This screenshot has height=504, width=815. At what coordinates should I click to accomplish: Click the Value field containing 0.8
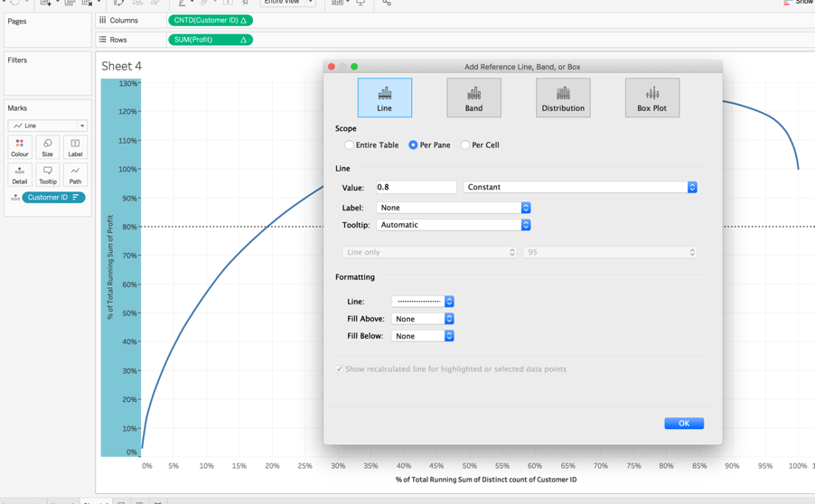coord(417,187)
